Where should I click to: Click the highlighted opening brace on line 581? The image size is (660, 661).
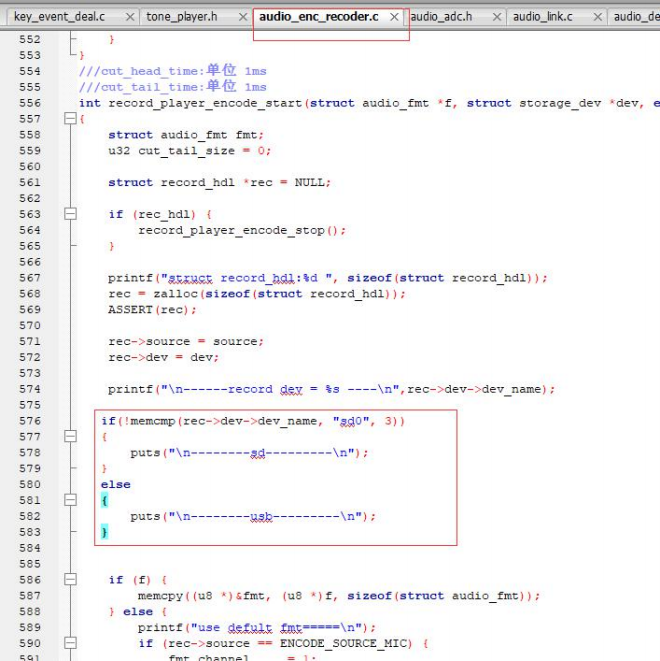tap(105, 500)
